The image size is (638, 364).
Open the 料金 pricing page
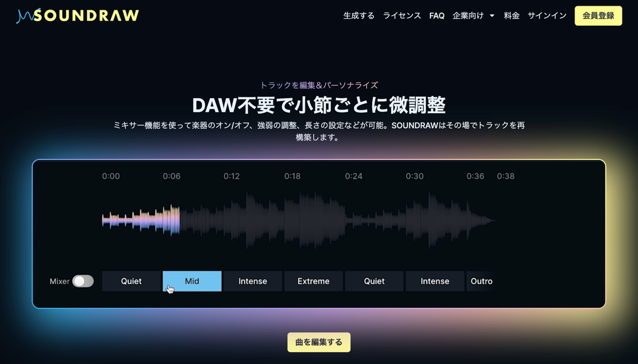[512, 16]
